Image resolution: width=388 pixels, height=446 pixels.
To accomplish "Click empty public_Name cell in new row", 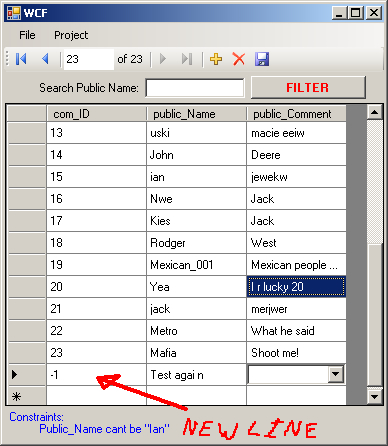I will 196,396.
